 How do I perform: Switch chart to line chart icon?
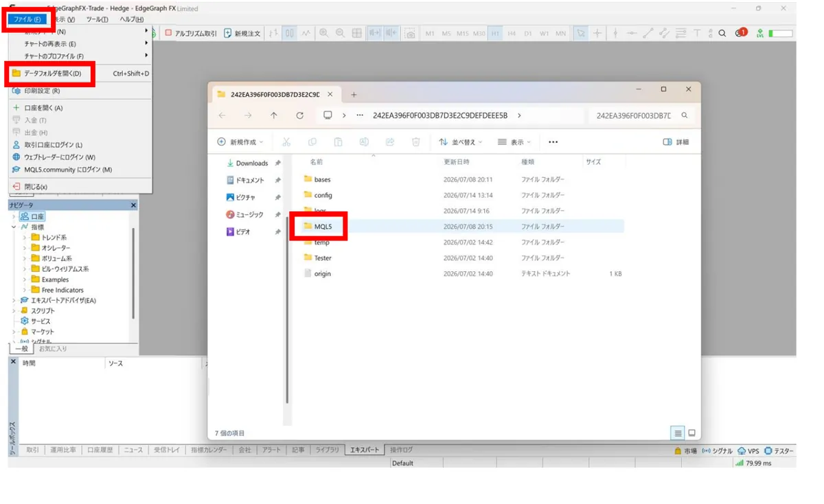pyautogui.click(x=306, y=33)
